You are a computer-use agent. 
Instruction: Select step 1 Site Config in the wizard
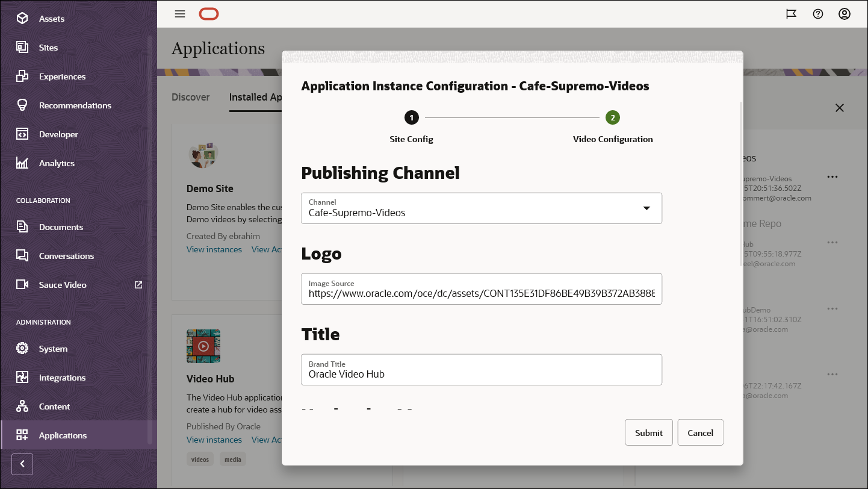click(x=411, y=117)
